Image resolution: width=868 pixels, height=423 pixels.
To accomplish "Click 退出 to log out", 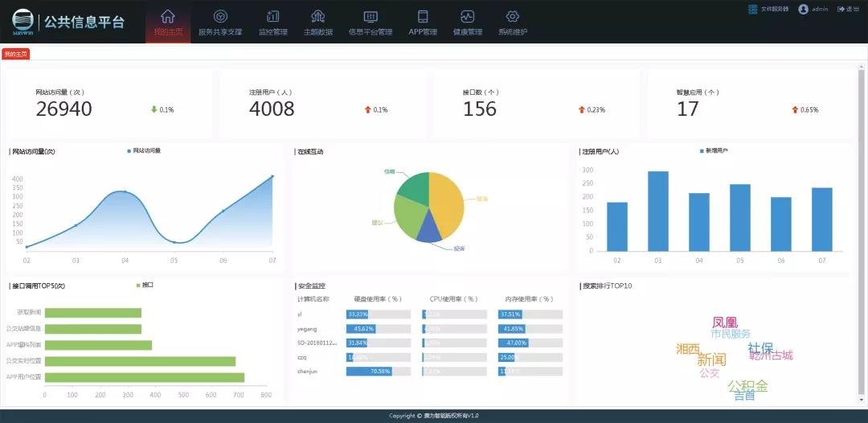I will (x=848, y=9).
